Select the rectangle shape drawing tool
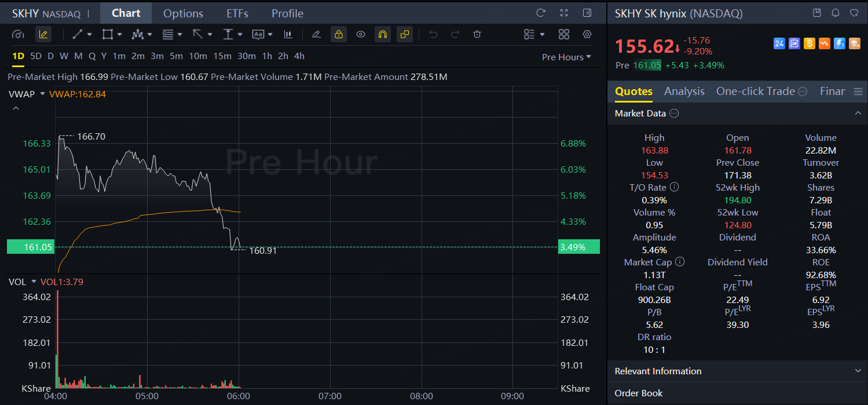Screen dimensions: 868x405 107,34
